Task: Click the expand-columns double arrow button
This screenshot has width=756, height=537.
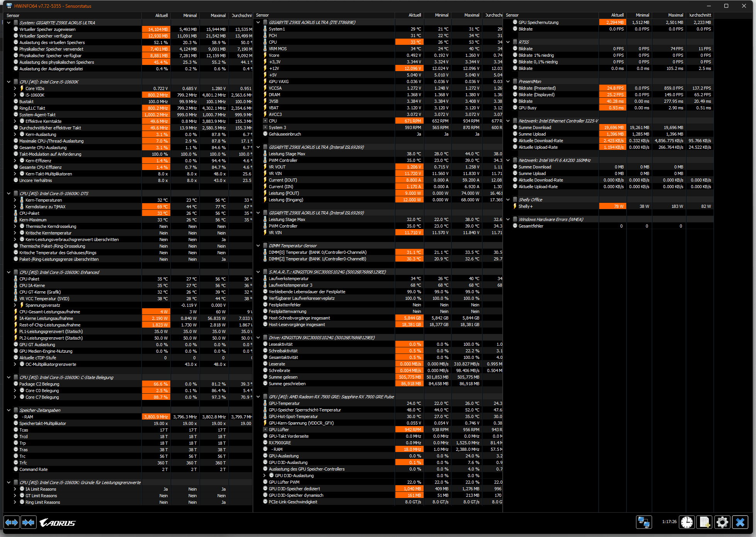Action: tap(12, 522)
